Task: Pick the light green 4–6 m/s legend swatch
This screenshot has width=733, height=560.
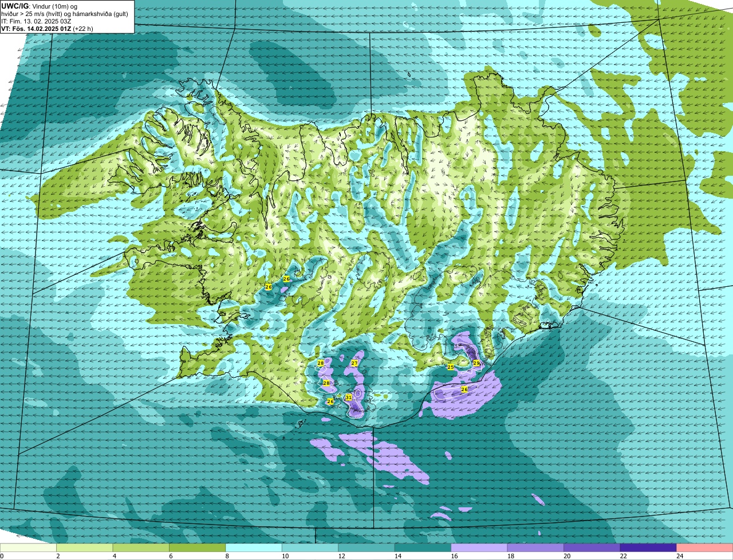Action: click(x=141, y=548)
